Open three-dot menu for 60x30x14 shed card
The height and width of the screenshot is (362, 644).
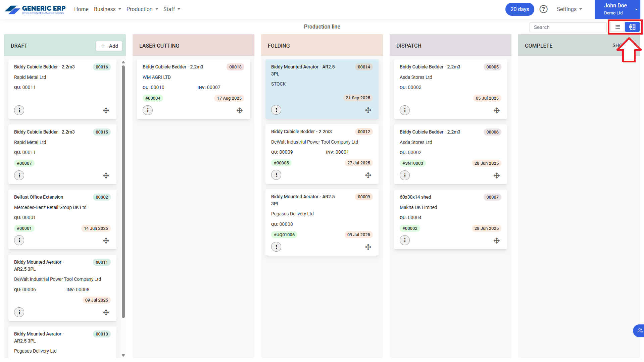405,240
